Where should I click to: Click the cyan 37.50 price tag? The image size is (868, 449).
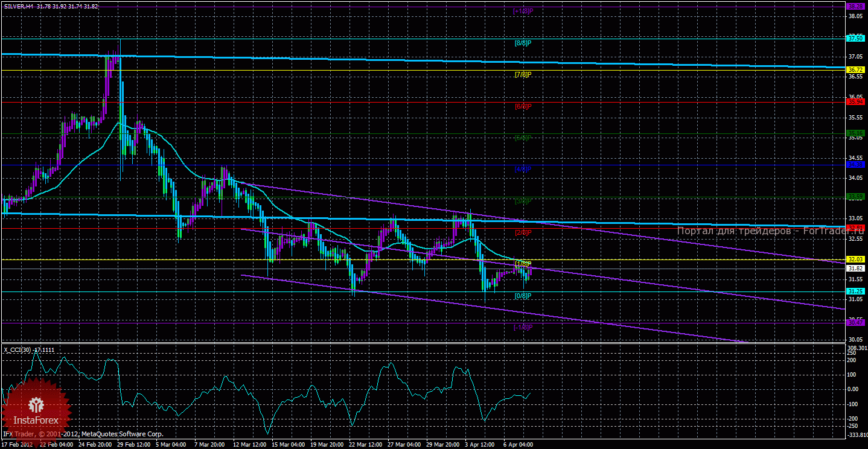(x=855, y=38)
